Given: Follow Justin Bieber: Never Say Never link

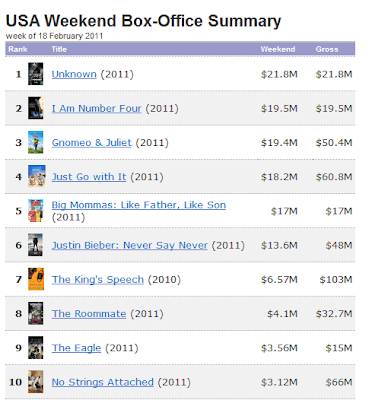Looking at the screenshot, I should point(130,245).
